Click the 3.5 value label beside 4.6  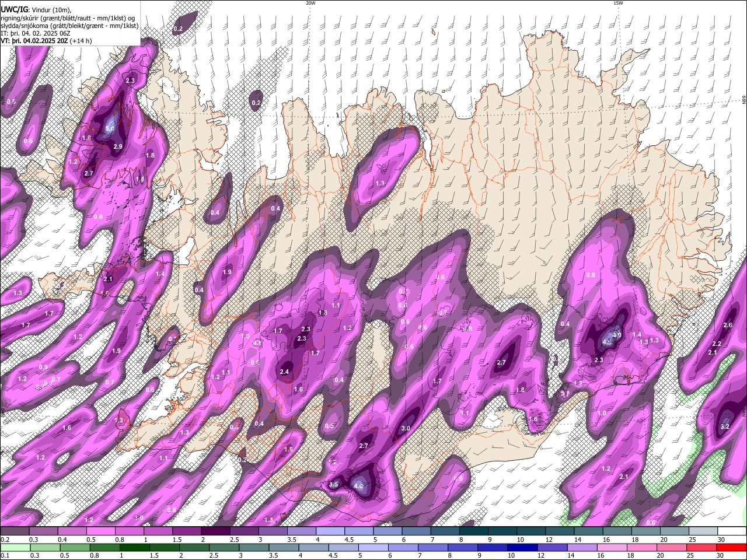[334, 484]
